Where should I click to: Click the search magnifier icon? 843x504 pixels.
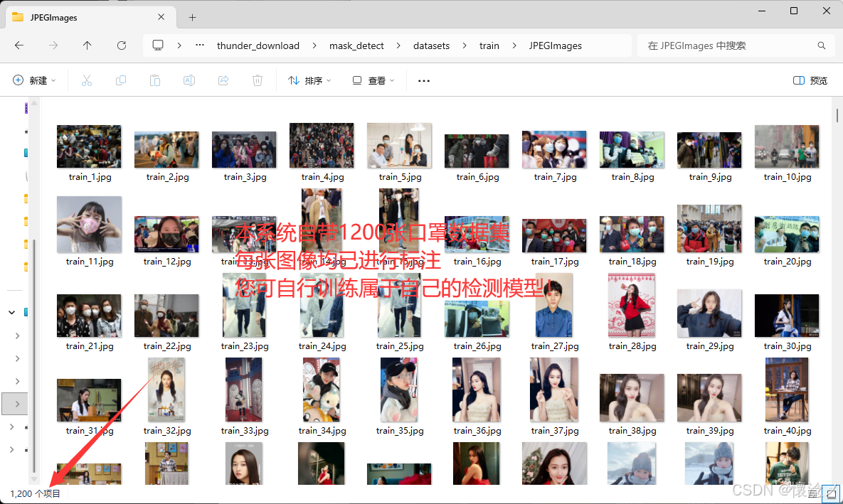pyautogui.click(x=822, y=45)
